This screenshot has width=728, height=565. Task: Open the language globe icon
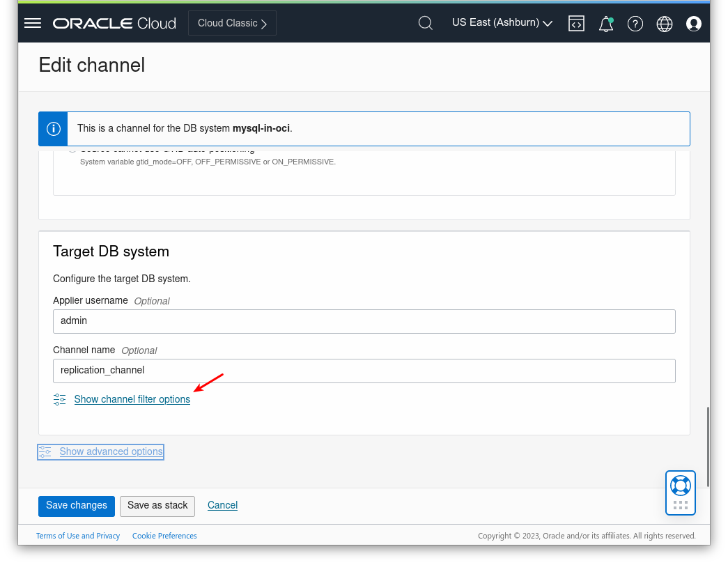click(665, 24)
